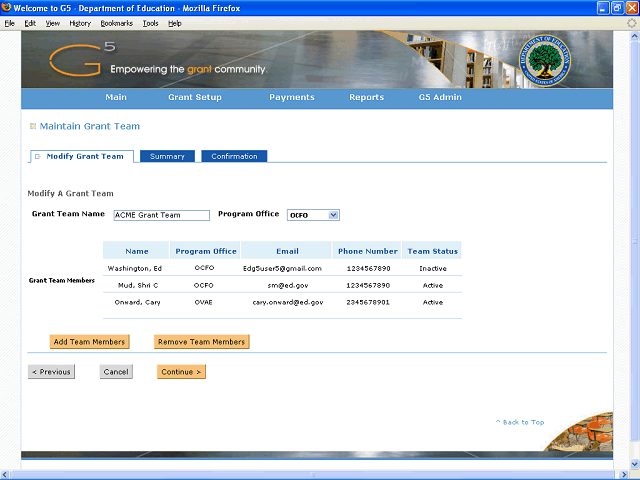Click the Firefox icon in the title bar
Screen dimensions: 640x480
tap(6, 7)
